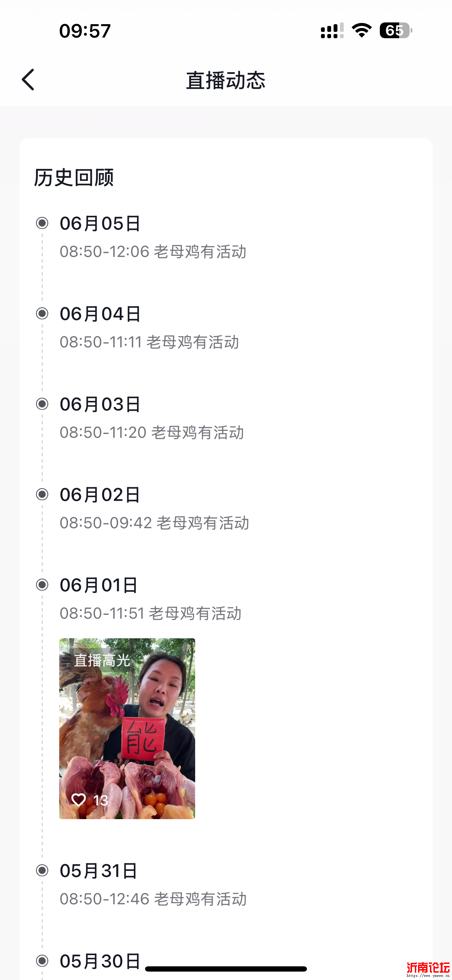Open the 08:50-11:20 老母鸡有活动 entry
This screenshot has height=980, width=452.
pyautogui.click(x=152, y=433)
